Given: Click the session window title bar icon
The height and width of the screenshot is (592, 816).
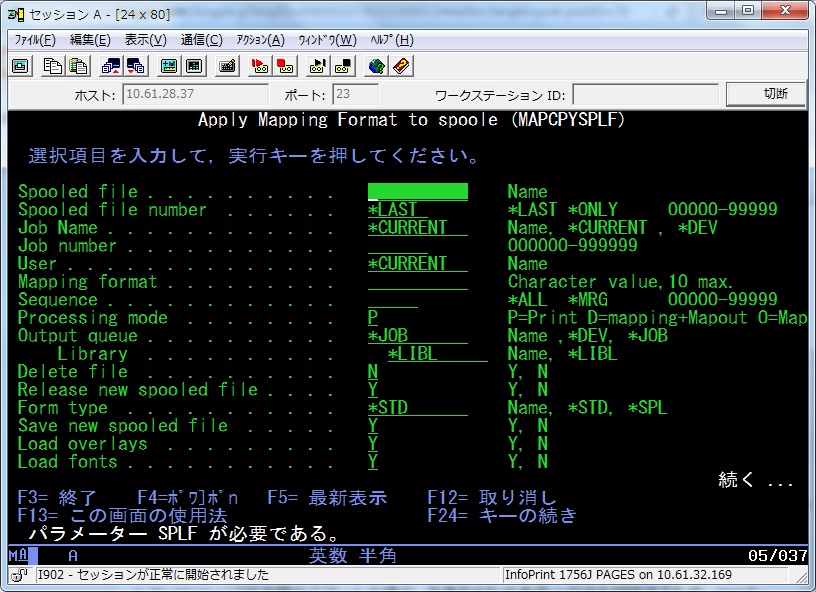Looking at the screenshot, I should tap(16, 15).
